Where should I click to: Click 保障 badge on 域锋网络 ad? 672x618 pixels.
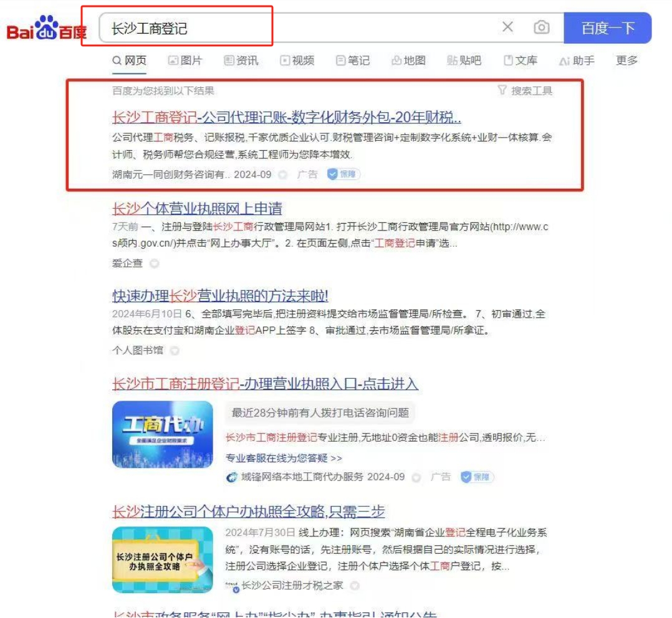point(477,477)
